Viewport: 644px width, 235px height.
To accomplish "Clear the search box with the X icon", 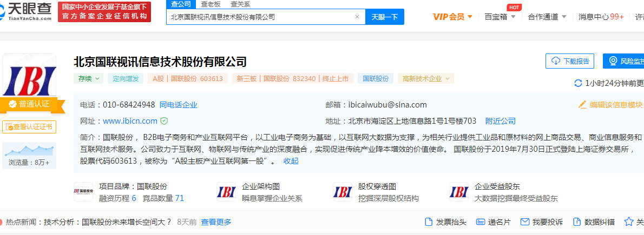I will [357, 17].
